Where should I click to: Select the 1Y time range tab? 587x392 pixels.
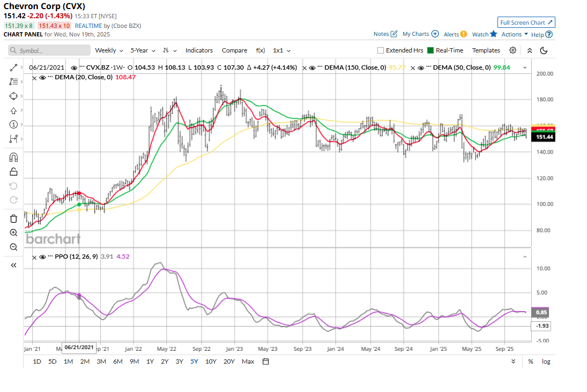point(151,361)
